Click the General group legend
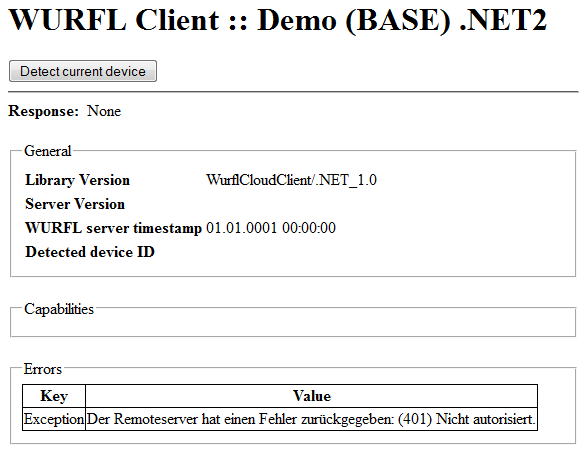 47,151
